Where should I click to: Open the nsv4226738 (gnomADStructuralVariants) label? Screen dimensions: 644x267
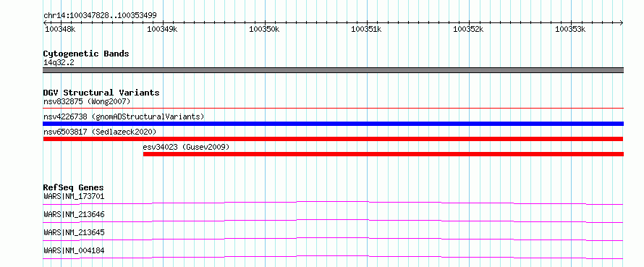[124, 116]
